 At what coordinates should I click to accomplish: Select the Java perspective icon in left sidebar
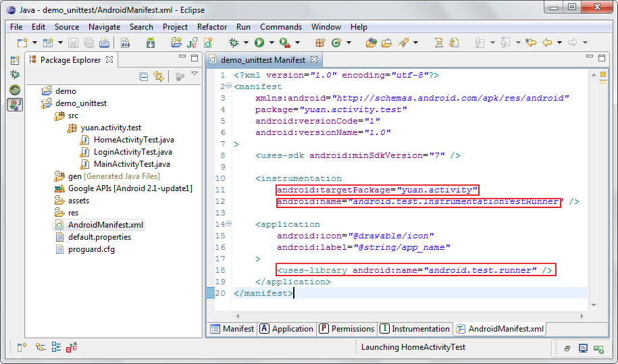(x=15, y=105)
